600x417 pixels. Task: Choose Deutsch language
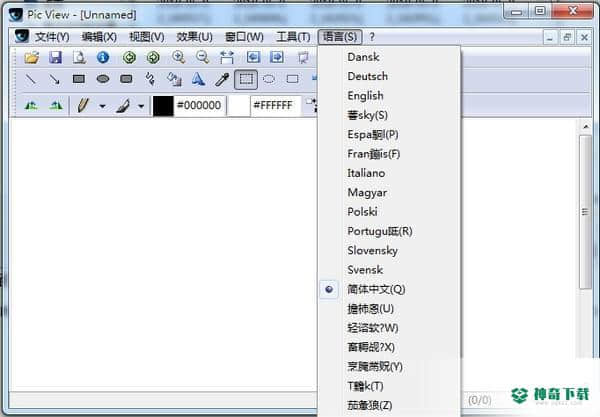389,76
